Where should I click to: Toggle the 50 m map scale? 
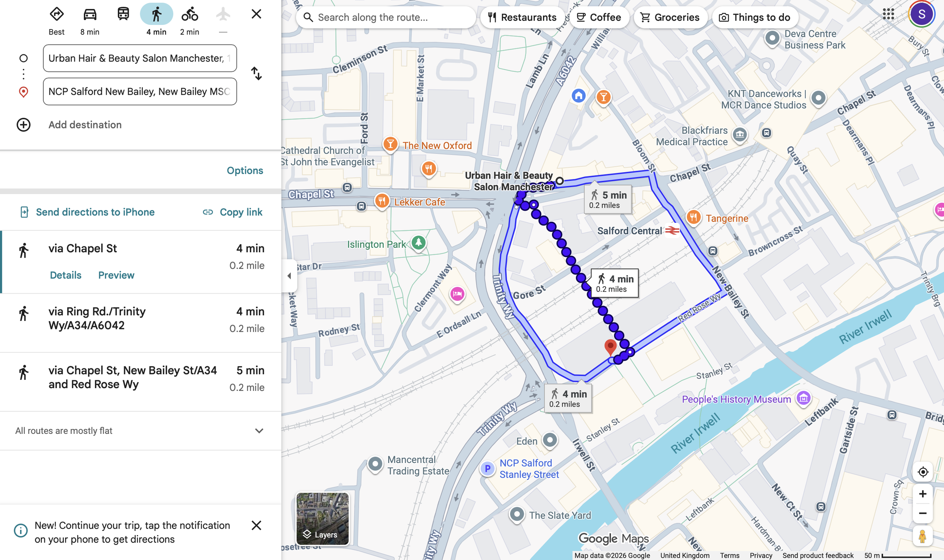click(x=898, y=555)
